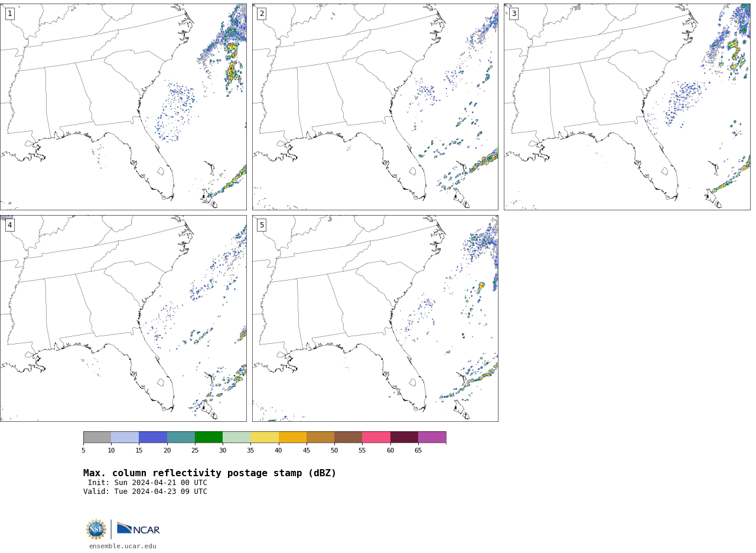Click the pink 55-60 dBZ swatch
Viewport: 756px width, 553px height.
[376, 437]
